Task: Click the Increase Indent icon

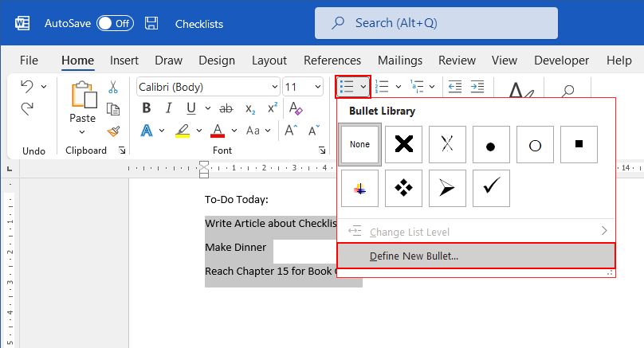Action: point(477,87)
